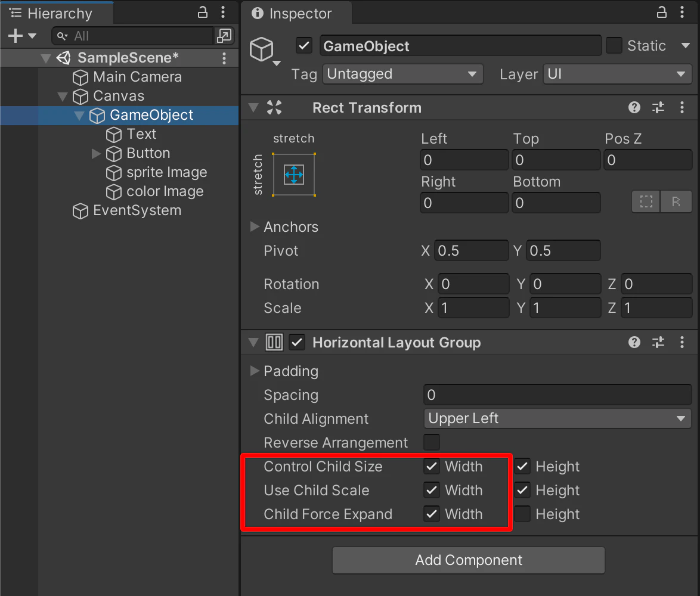Enable Child Force Expand Height

click(x=522, y=514)
